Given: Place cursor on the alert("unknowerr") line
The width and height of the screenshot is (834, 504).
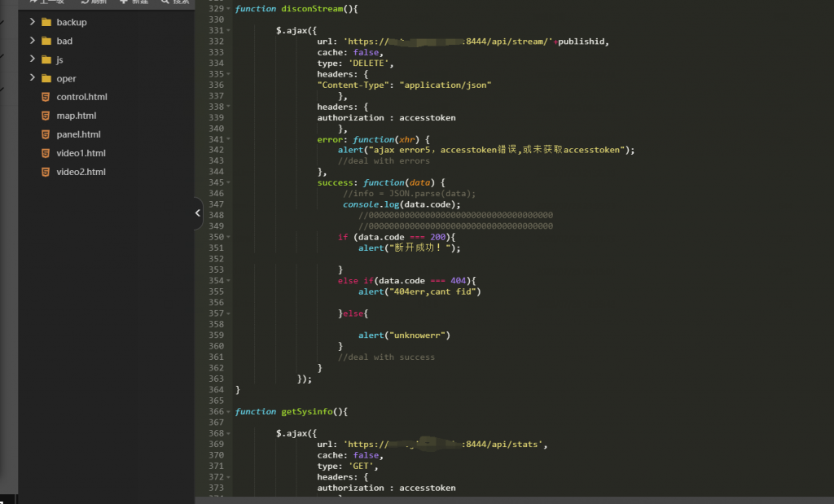Looking at the screenshot, I should click(x=404, y=335).
